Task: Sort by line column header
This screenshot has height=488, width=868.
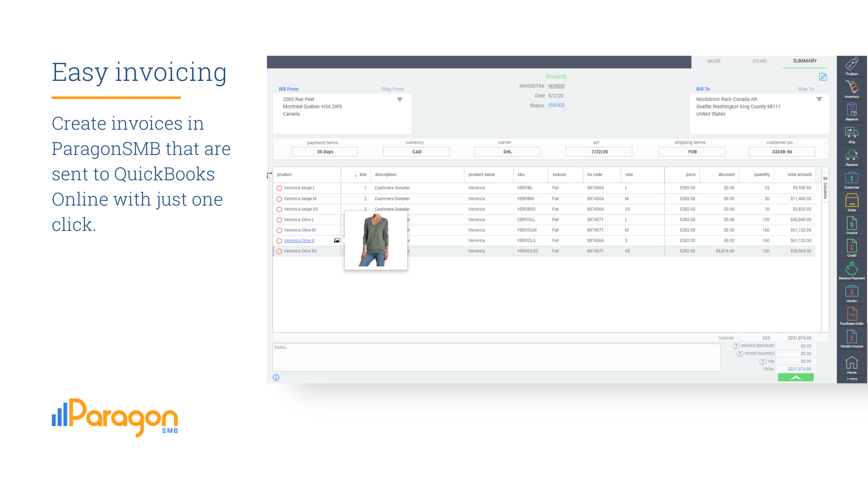Action: pos(363,174)
